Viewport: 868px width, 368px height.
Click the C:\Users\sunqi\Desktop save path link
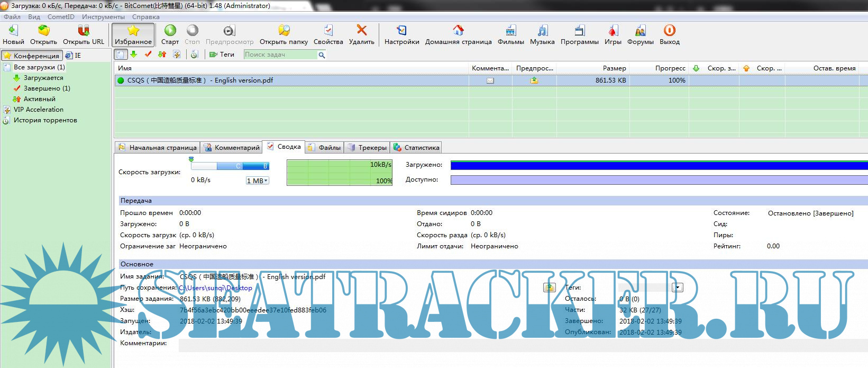[215, 288]
